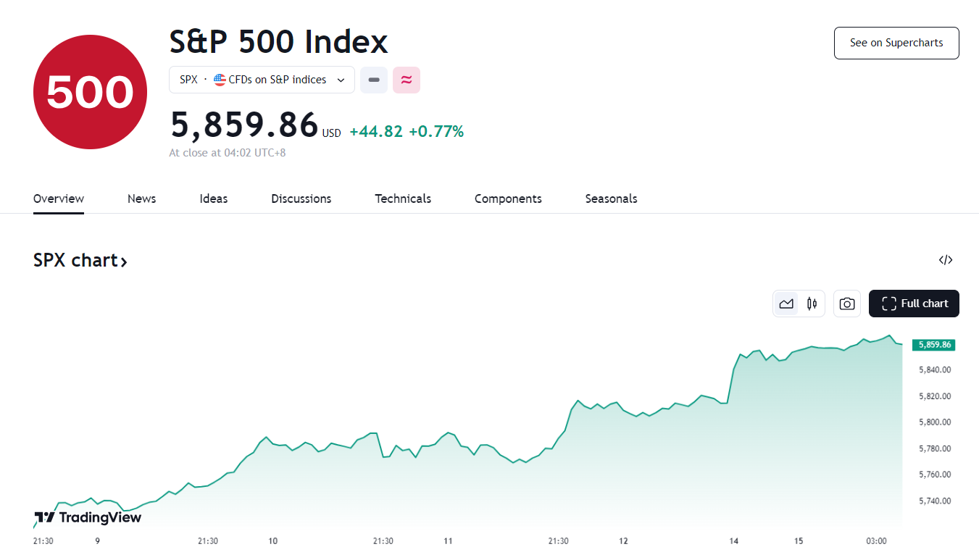View the Seasonals tab
This screenshot has height=560, width=979.
(x=611, y=198)
